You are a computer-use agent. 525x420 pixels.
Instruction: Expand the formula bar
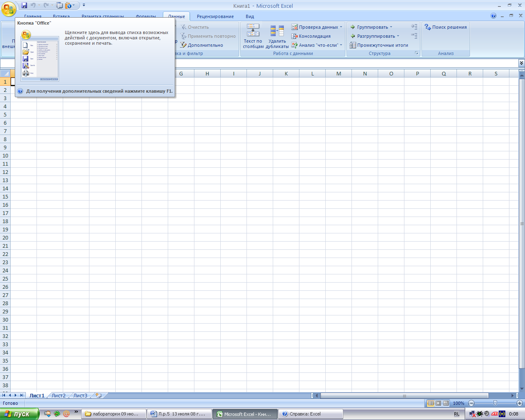(521, 63)
